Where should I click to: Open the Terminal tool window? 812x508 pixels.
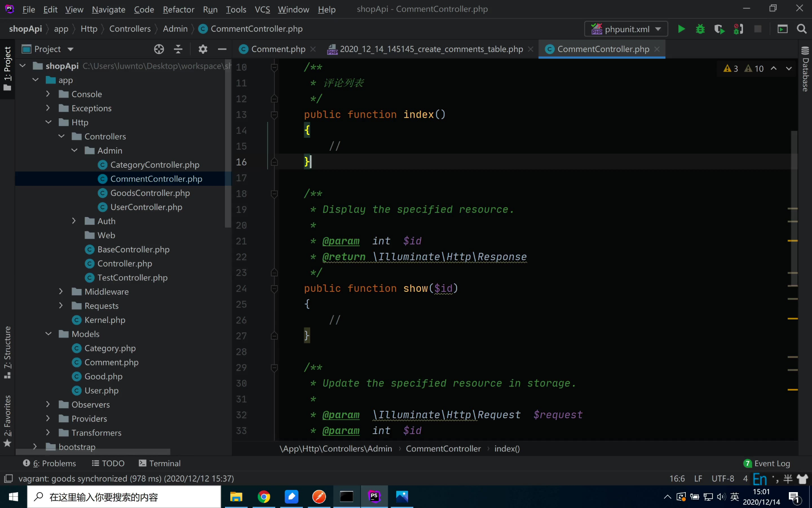[160, 463]
